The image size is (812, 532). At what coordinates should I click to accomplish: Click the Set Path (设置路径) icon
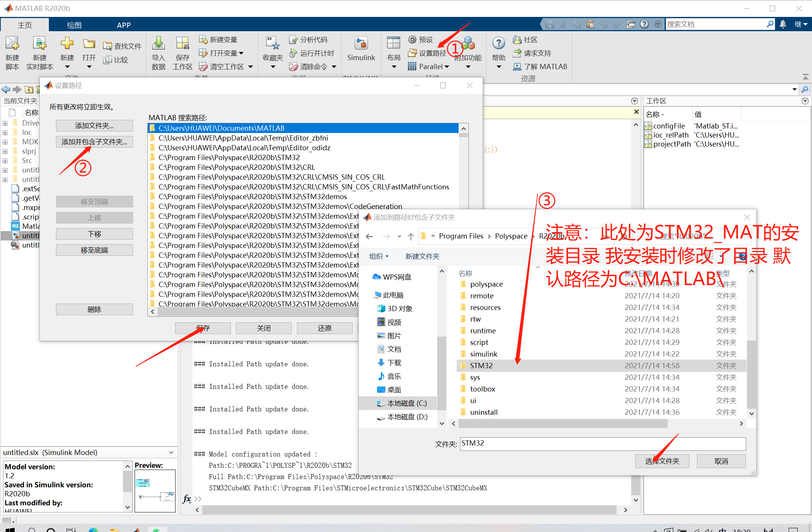point(413,53)
